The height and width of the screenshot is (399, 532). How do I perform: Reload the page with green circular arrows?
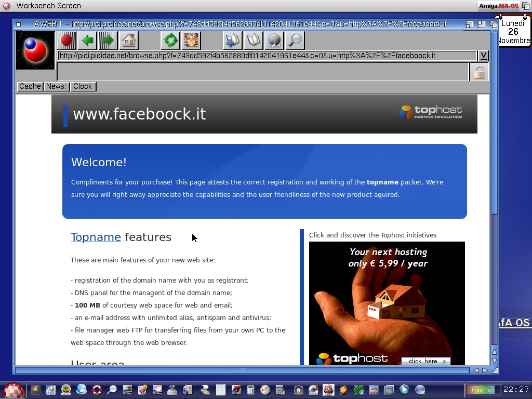170,41
